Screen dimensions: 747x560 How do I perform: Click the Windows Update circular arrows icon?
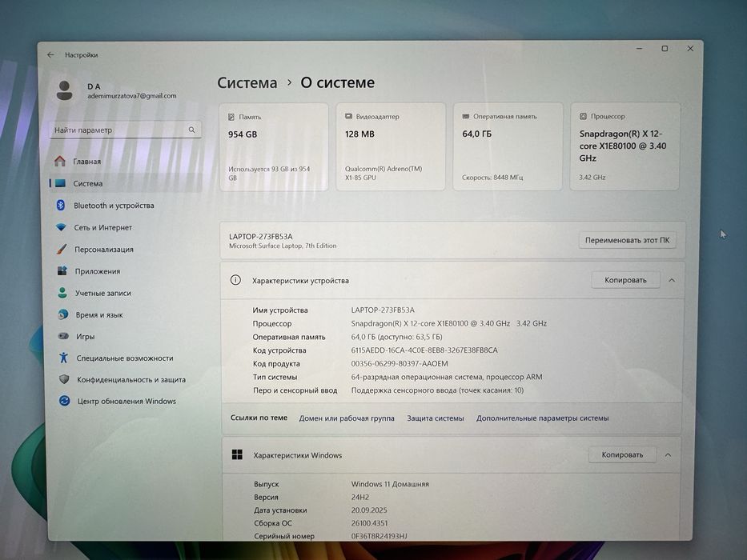pyautogui.click(x=64, y=401)
